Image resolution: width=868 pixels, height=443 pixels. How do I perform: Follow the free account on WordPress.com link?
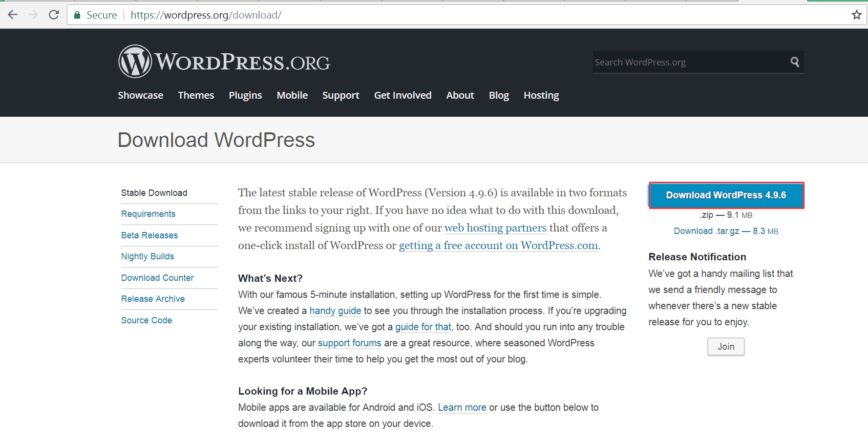click(x=498, y=246)
